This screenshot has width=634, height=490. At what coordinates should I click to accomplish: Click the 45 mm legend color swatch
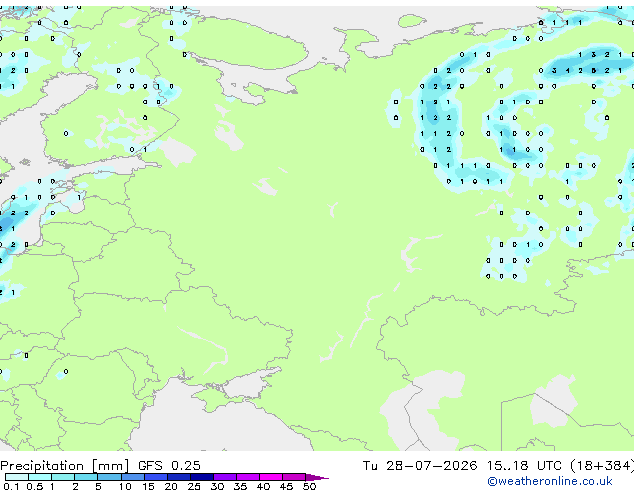pyautogui.click(x=294, y=477)
